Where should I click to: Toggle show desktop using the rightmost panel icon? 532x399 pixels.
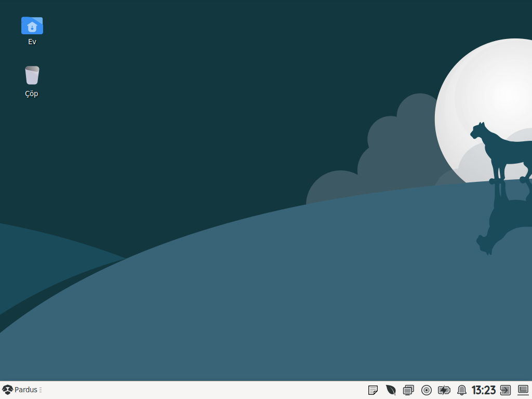click(523, 390)
